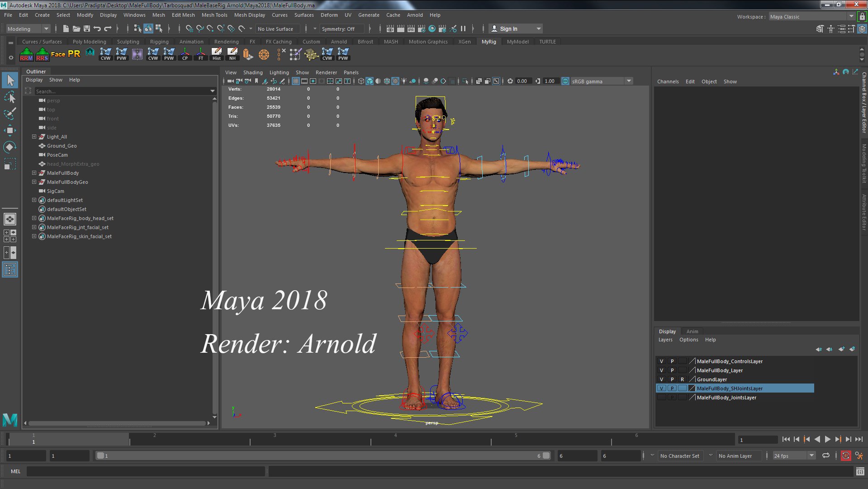The width and height of the screenshot is (868, 489).
Task: Toggle the viewport grid display icon
Action: (x=295, y=81)
